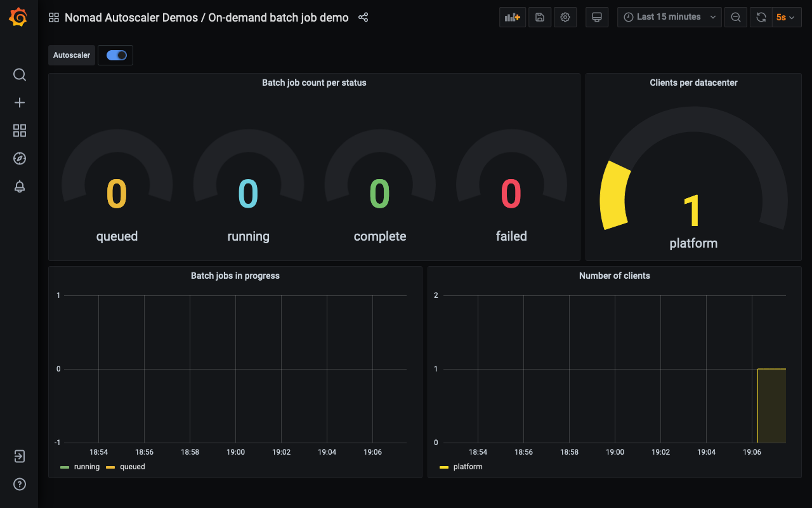The width and height of the screenshot is (812, 508).
Task: Toggle the queued series in the legend
Action: pos(133,467)
